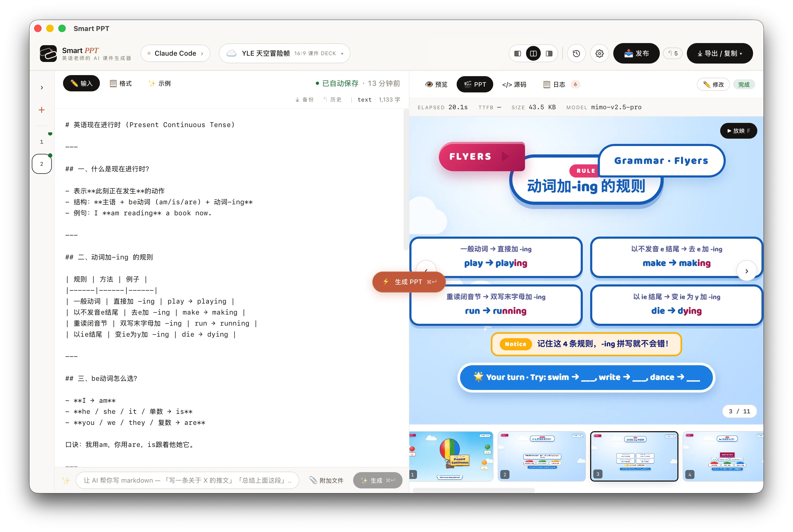The image size is (793, 532).
Task: Start slideshow with 放映 button
Action: (x=738, y=131)
